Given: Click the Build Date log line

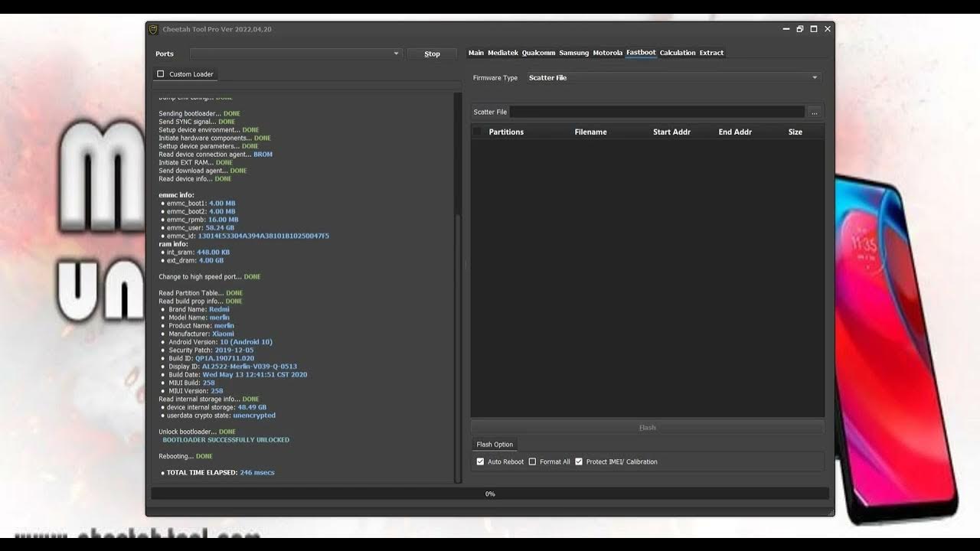Looking at the screenshot, I should click(234, 375).
